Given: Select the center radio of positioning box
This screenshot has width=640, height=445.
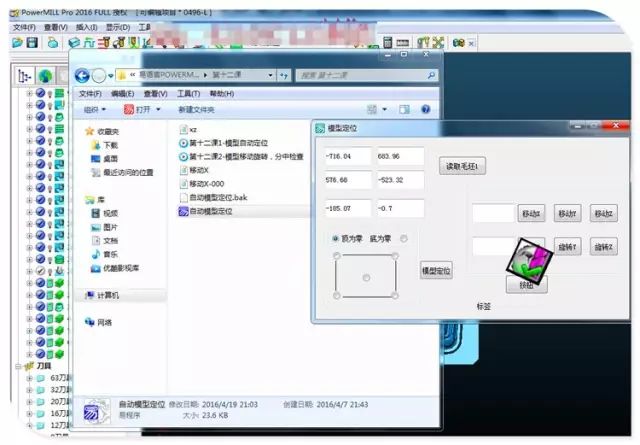Looking at the screenshot, I should click(x=366, y=278).
